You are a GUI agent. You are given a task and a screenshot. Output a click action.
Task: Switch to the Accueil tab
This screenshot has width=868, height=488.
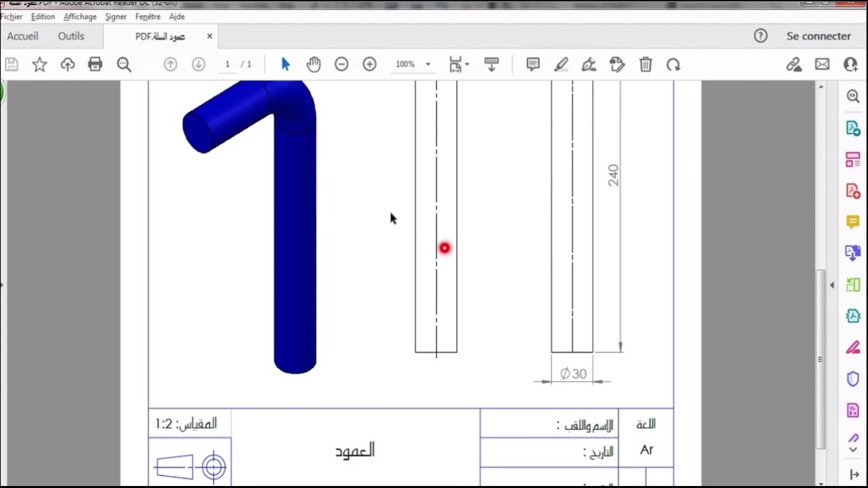[22, 36]
